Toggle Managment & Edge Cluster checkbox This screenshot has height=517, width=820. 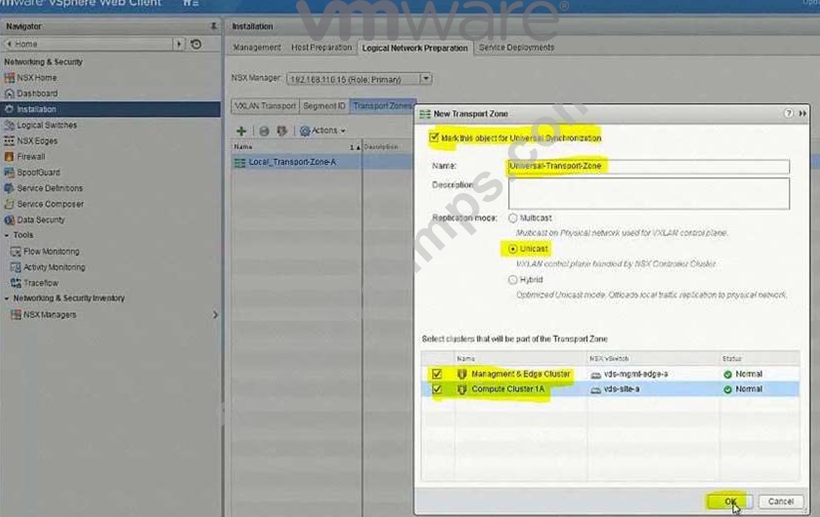coord(437,374)
